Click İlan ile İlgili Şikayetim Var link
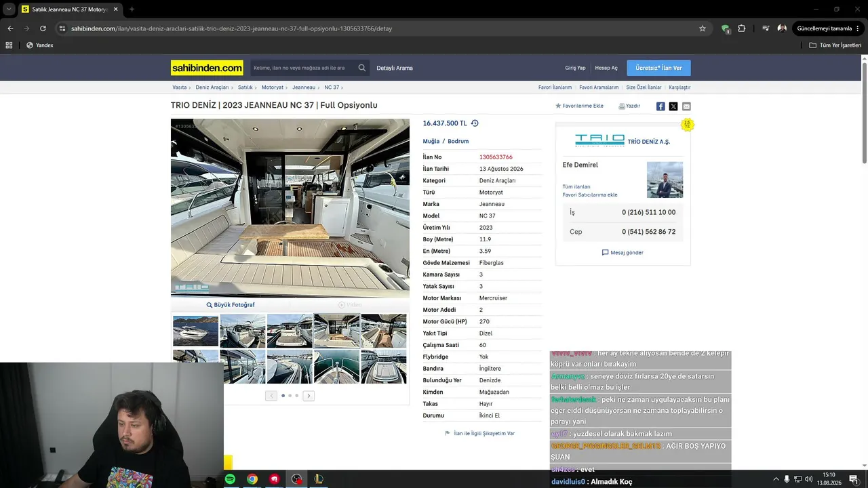This screenshot has height=488, width=868. (479, 434)
